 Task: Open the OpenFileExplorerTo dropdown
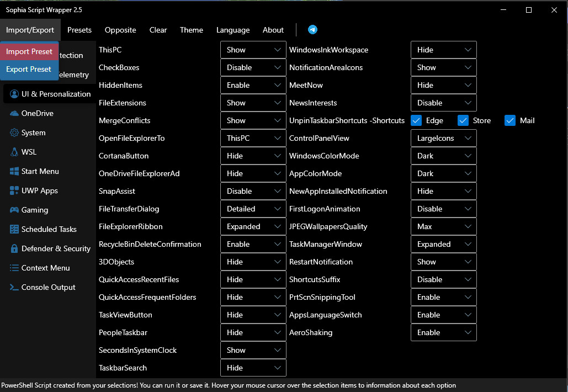click(253, 138)
